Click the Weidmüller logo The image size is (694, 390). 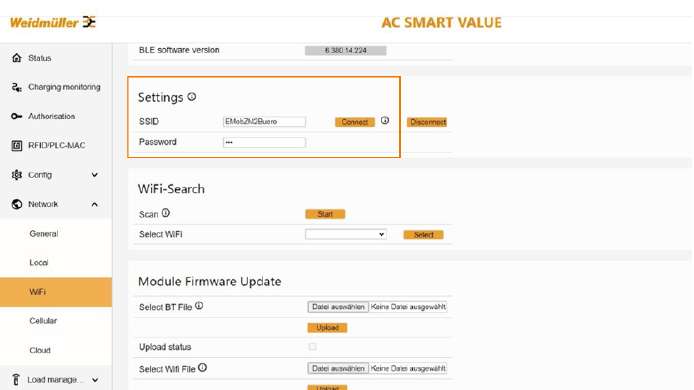click(53, 22)
